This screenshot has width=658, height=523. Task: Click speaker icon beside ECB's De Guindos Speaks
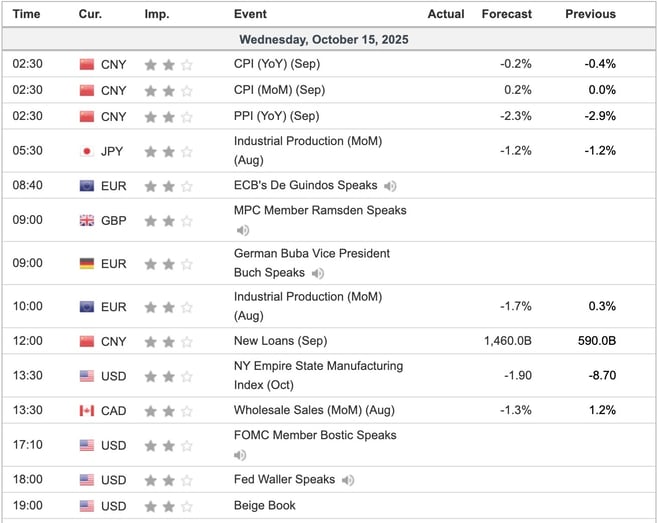coord(390,186)
